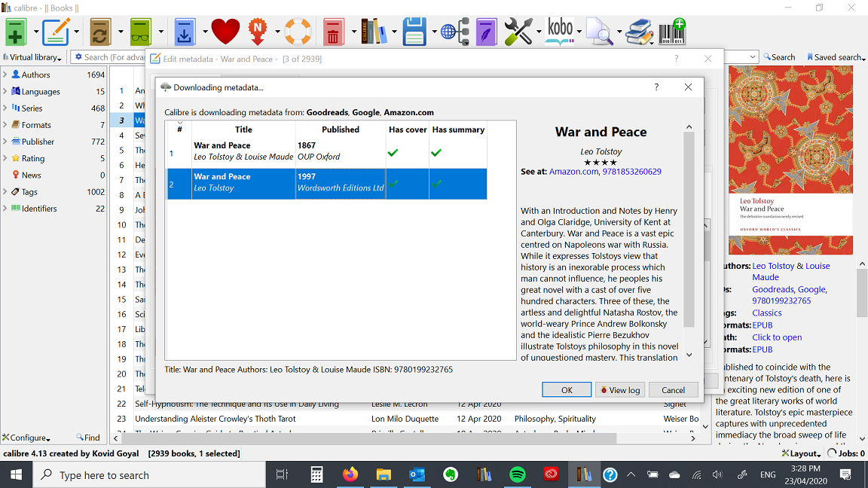
Task: Click the Leo Tolstoy author link in details
Action: point(773,266)
